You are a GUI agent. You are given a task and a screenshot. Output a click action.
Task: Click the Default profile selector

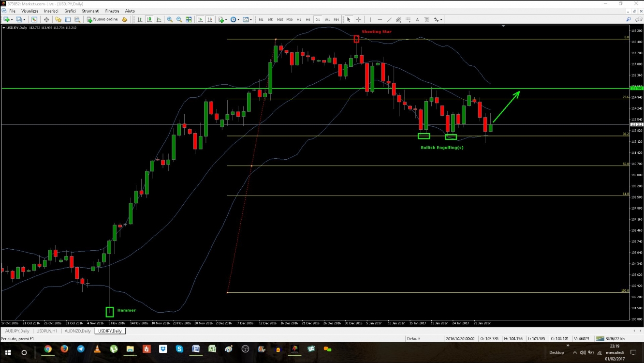click(414, 338)
